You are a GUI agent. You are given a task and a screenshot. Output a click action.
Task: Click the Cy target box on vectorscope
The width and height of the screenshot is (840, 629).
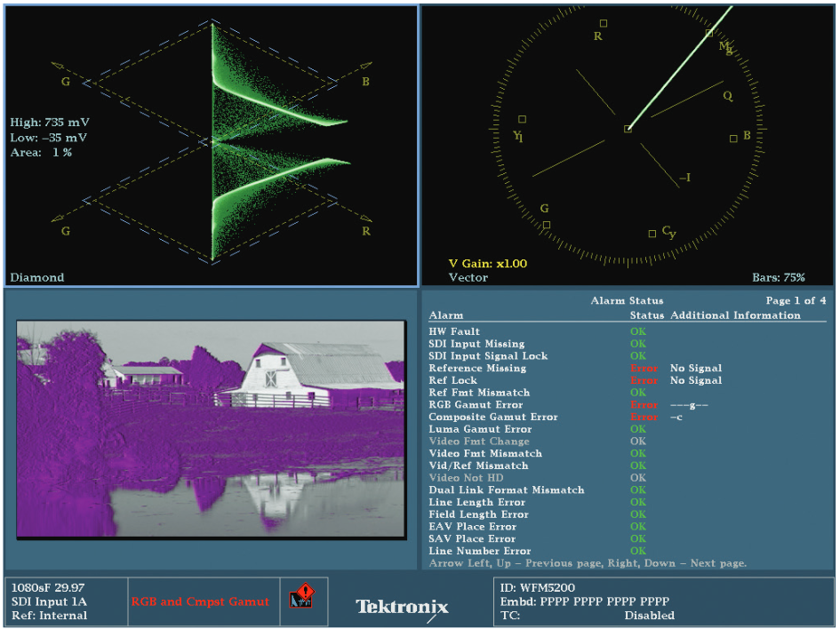tap(652, 234)
